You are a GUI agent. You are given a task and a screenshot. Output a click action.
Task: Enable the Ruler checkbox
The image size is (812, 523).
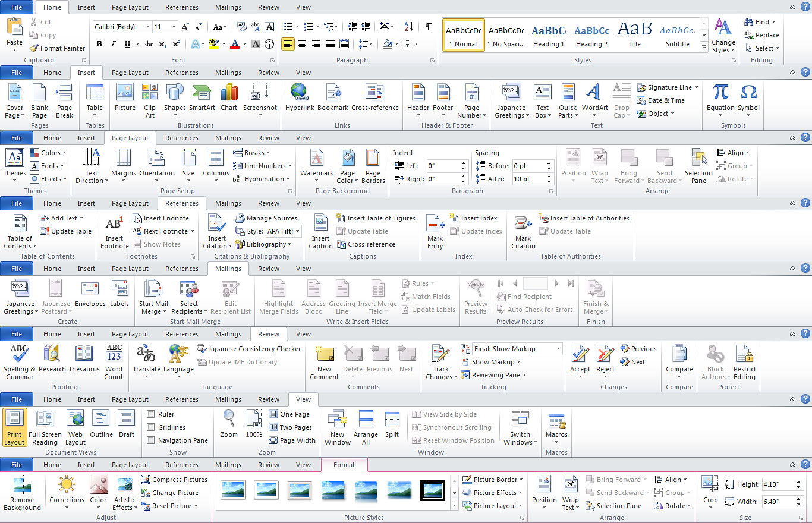point(151,414)
